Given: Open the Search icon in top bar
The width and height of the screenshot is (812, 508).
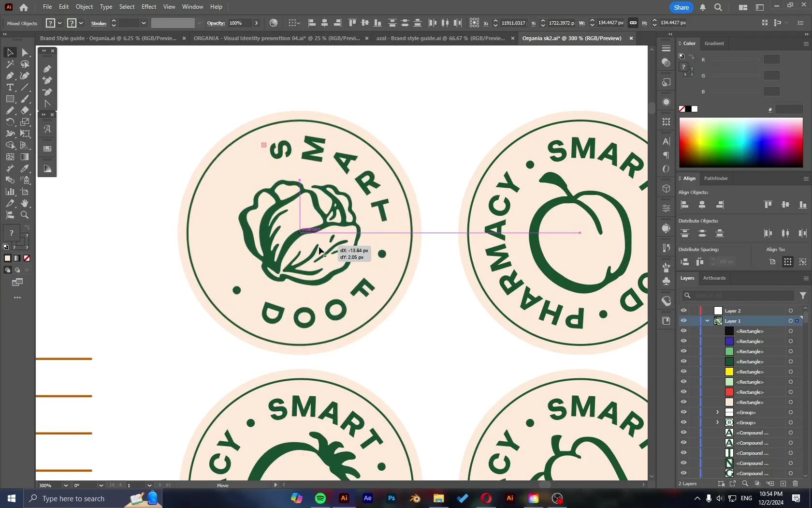Looking at the screenshot, I should point(718,7).
